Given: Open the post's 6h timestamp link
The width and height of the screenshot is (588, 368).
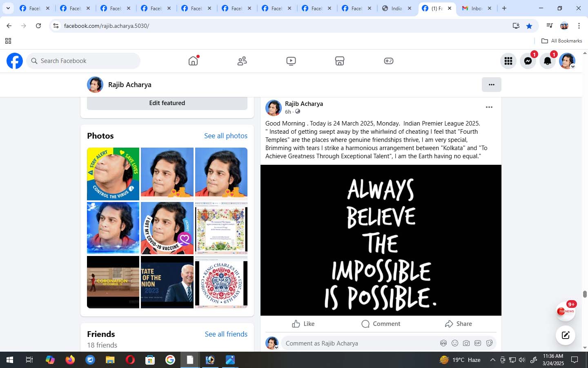Looking at the screenshot, I should [x=288, y=112].
